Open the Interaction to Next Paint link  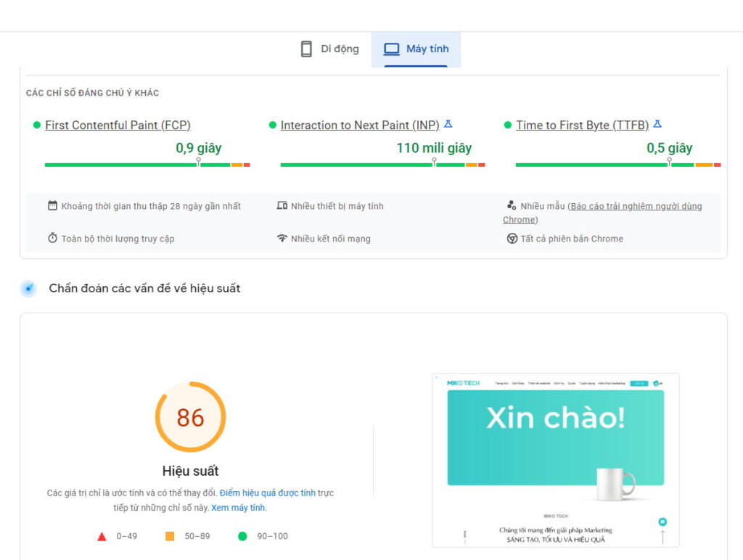(359, 125)
